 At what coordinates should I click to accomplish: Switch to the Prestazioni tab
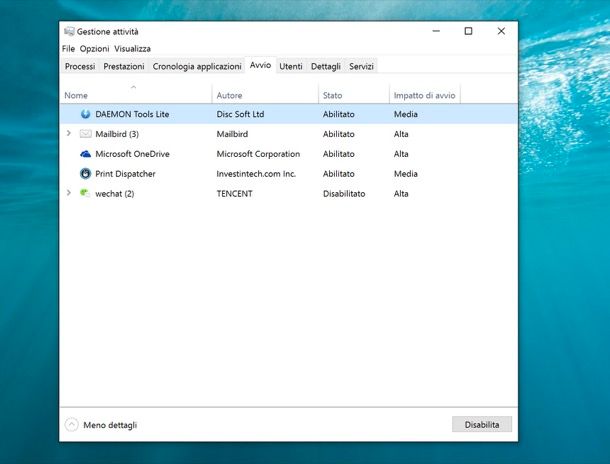click(124, 67)
